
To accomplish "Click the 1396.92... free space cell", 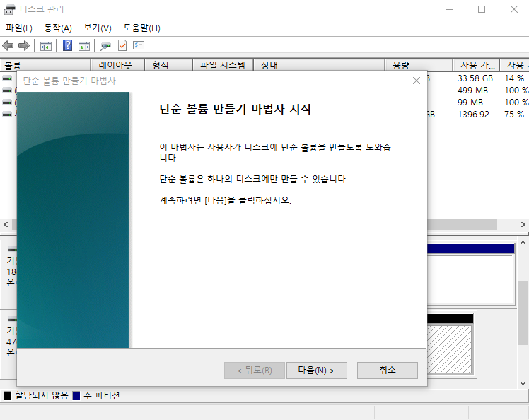I will (477, 115).
